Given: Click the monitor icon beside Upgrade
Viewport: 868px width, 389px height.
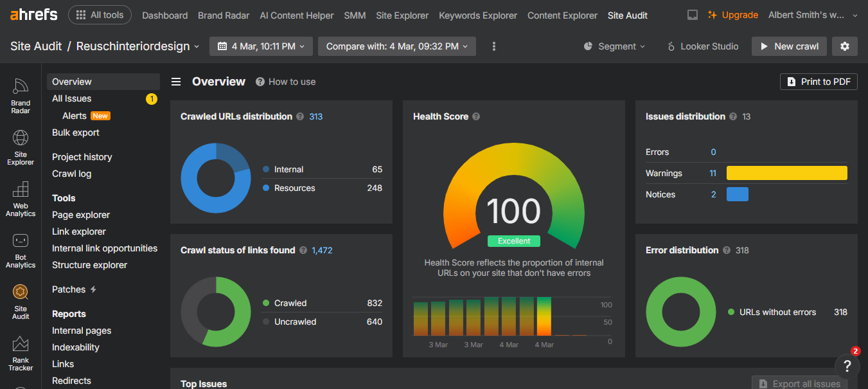Looking at the screenshot, I should [693, 15].
